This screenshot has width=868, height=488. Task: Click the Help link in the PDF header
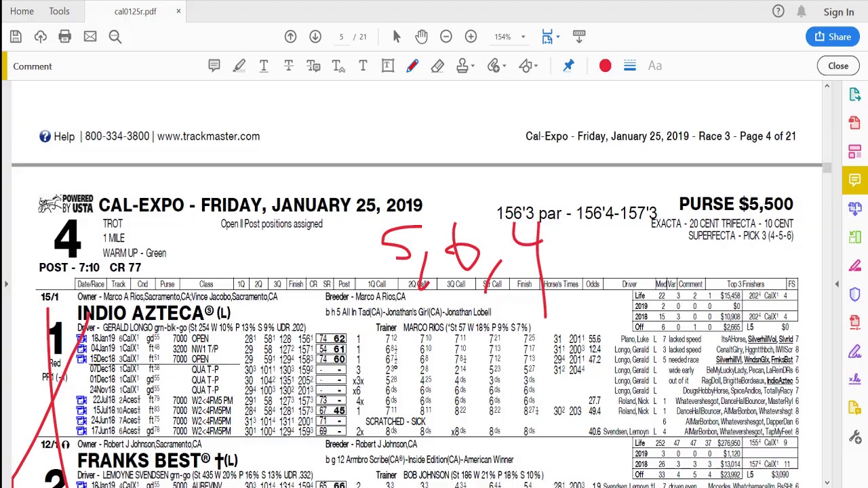[64, 136]
